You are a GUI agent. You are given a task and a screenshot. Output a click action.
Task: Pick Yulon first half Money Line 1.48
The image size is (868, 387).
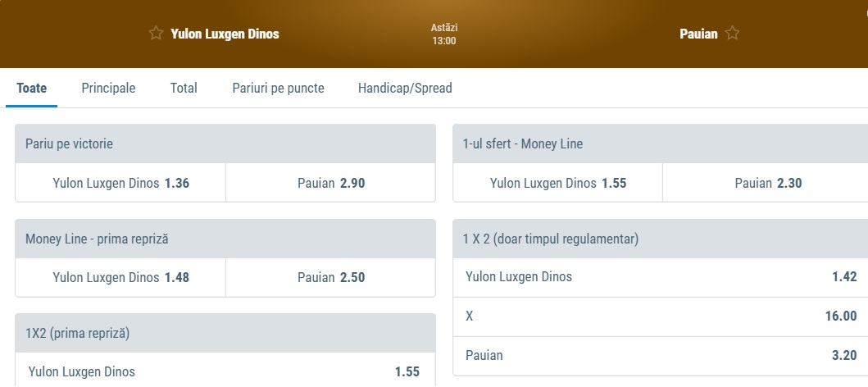tap(120, 278)
